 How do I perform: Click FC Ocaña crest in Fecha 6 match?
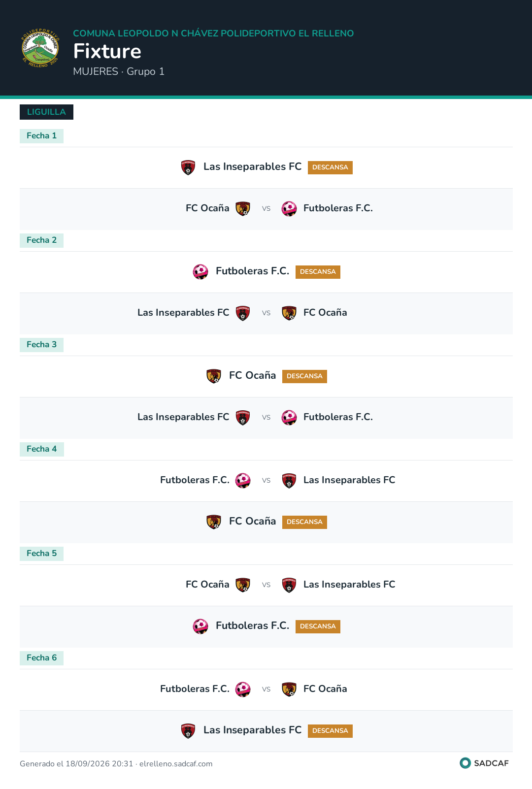click(x=289, y=690)
